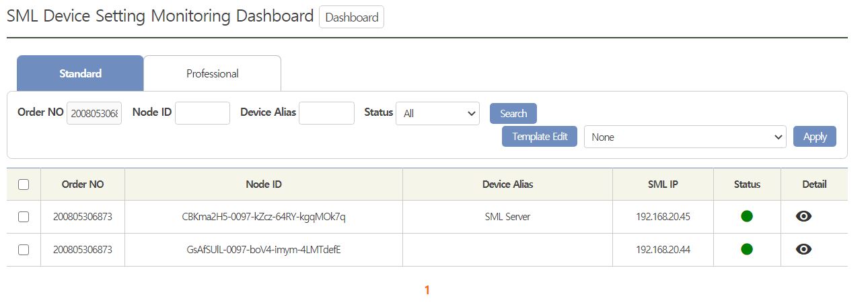Open the Status filter dropdown
868x303 pixels.
click(437, 114)
